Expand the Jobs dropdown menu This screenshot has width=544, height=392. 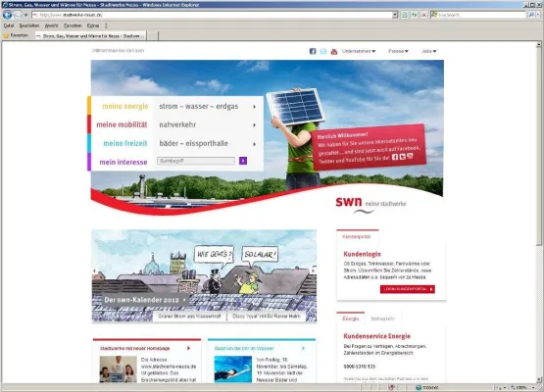coord(429,51)
